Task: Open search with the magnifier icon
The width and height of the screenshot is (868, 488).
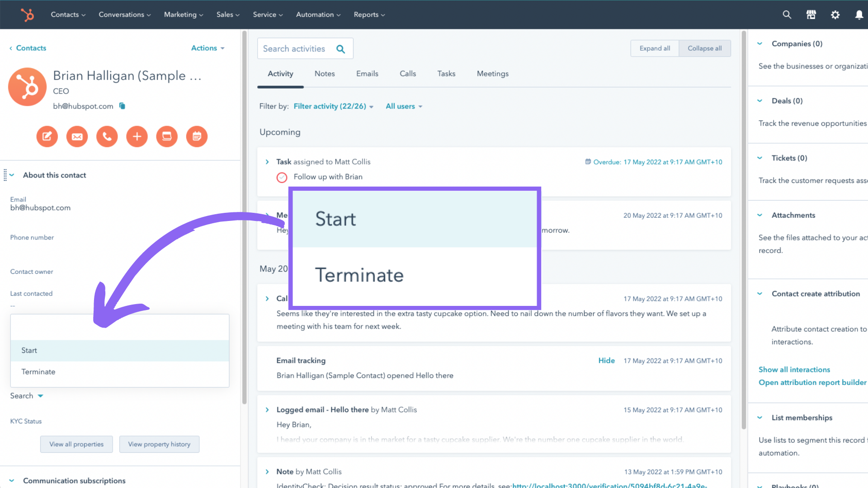Action: [787, 14]
